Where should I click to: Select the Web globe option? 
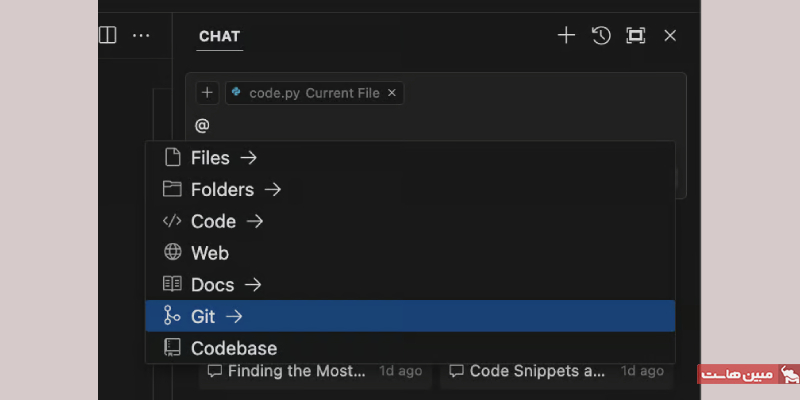pos(410,253)
